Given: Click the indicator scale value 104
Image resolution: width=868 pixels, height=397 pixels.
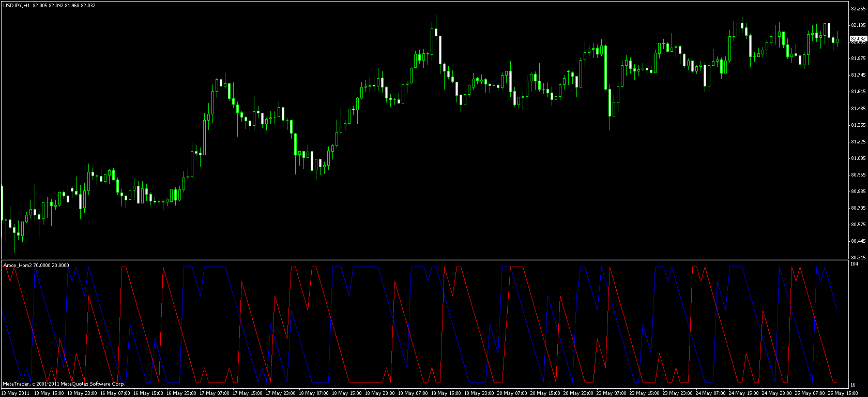Looking at the screenshot, I should click(x=855, y=264).
